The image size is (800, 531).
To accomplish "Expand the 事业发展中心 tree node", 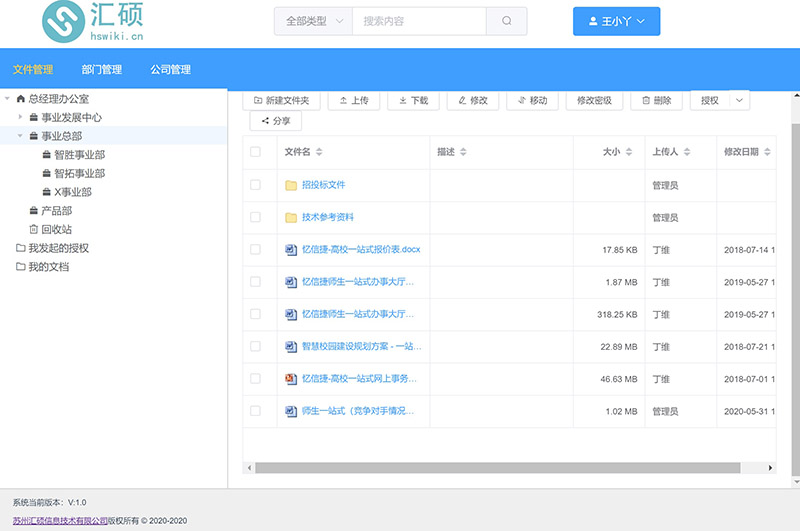I will tap(20, 117).
